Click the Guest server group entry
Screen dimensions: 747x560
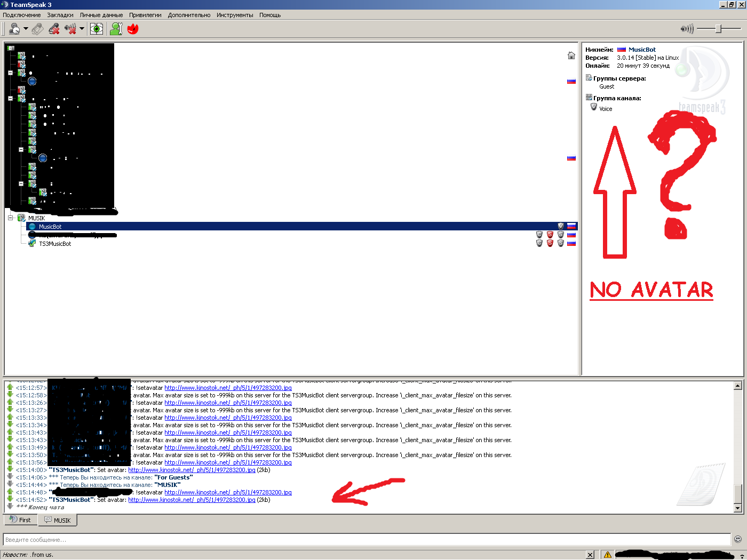[x=607, y=86]
